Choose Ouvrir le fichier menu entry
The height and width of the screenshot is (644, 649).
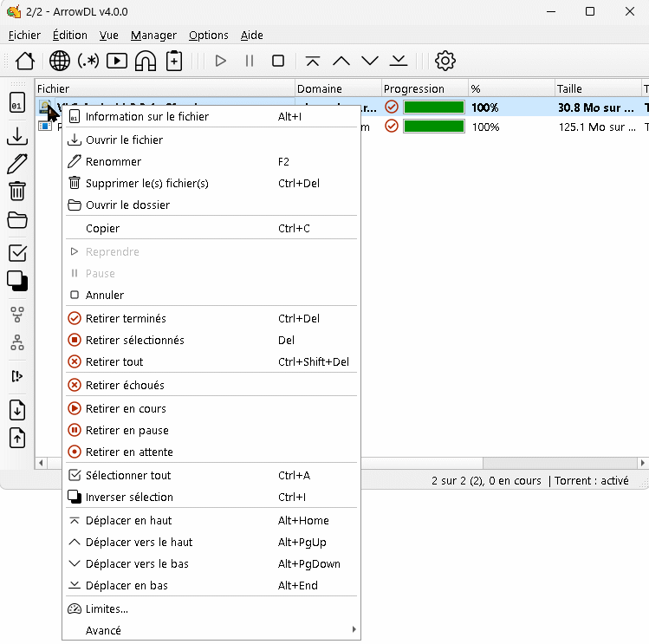pos(211,140)
